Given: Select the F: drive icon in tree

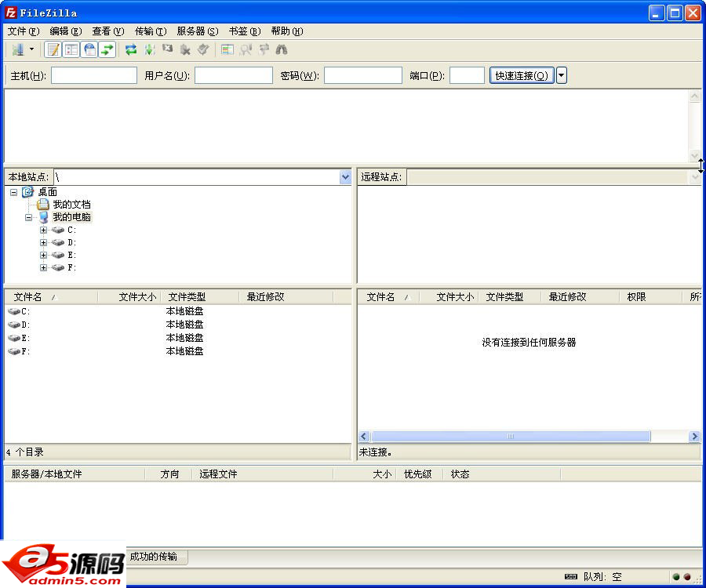Looking at the screenshot, I should coord(58,267).
